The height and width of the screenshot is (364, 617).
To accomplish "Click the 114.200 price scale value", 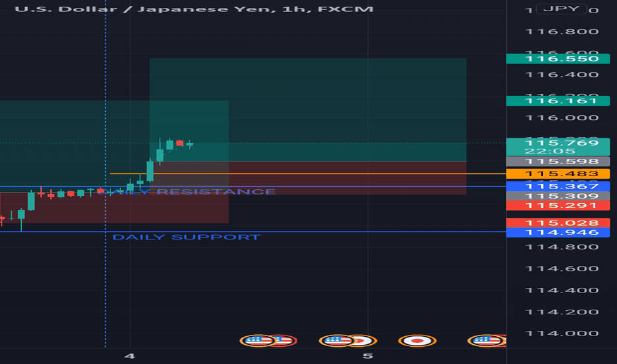I will [x=562, y=312].
